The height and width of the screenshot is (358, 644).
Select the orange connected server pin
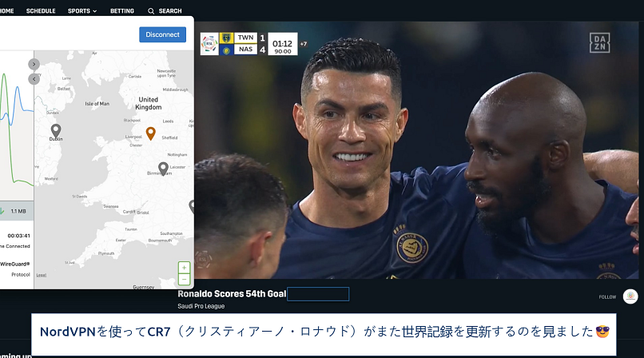pos(150,133)
